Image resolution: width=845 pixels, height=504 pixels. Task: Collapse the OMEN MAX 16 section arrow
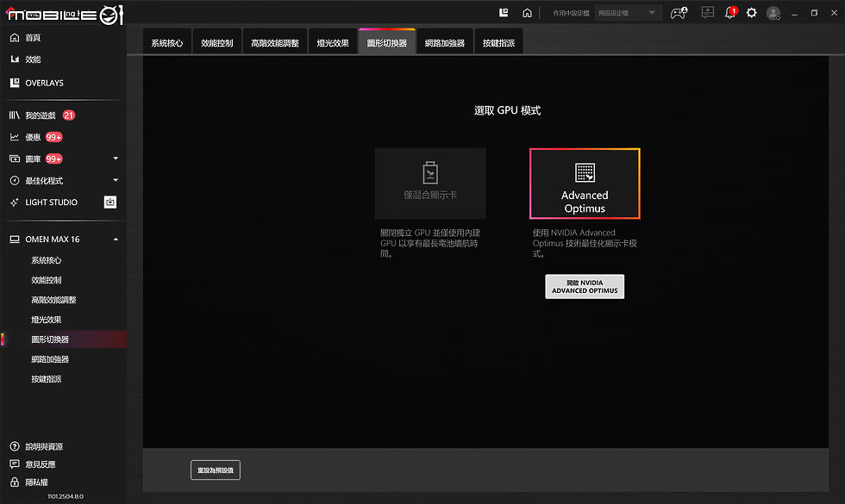coord(116,240)
